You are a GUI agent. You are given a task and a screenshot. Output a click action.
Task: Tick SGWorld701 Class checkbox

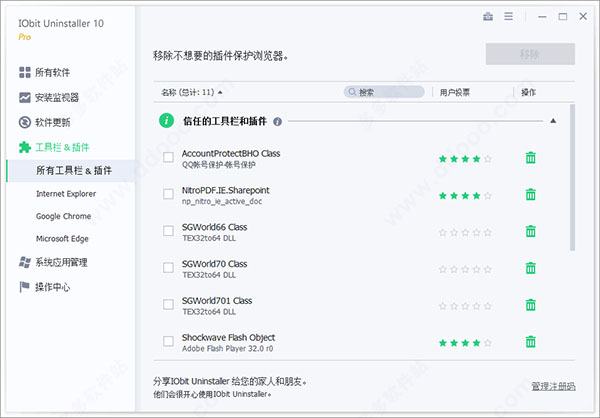point(168,305)
